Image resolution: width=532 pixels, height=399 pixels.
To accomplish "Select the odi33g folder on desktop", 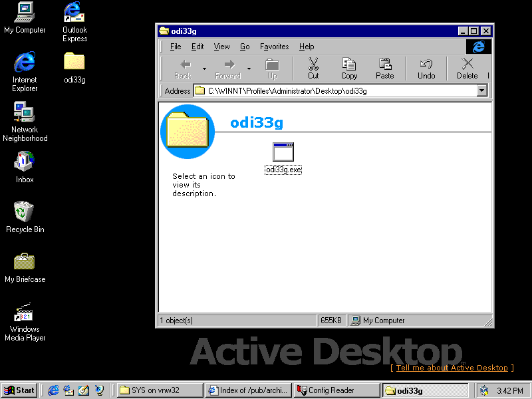I will (74, 68).
